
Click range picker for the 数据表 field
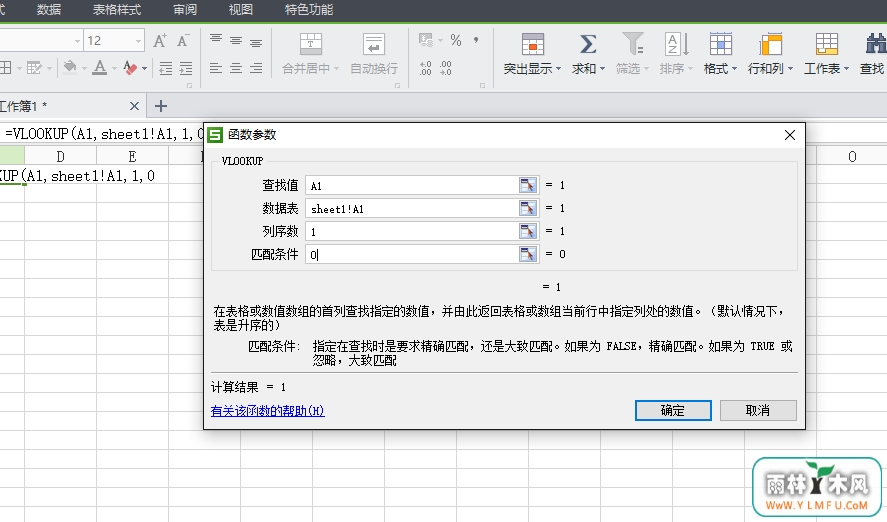(x=528, y=208)
